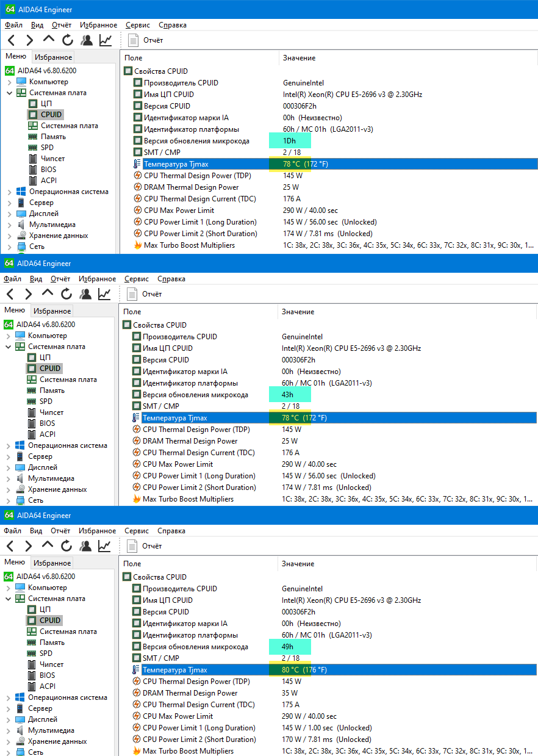538x756 pixels.
Task: Click Back arrow in middle window toolbar
Action: pos(10,294)
